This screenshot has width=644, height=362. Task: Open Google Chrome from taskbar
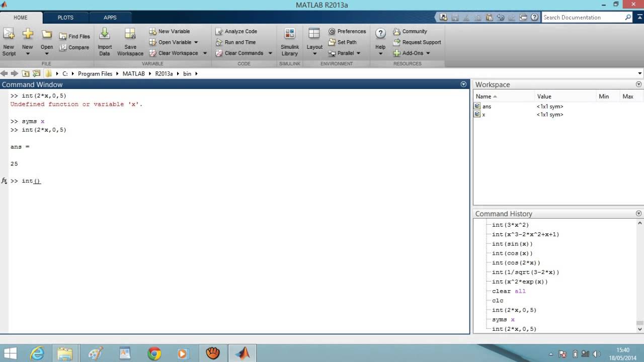click(x=154, y=353)
